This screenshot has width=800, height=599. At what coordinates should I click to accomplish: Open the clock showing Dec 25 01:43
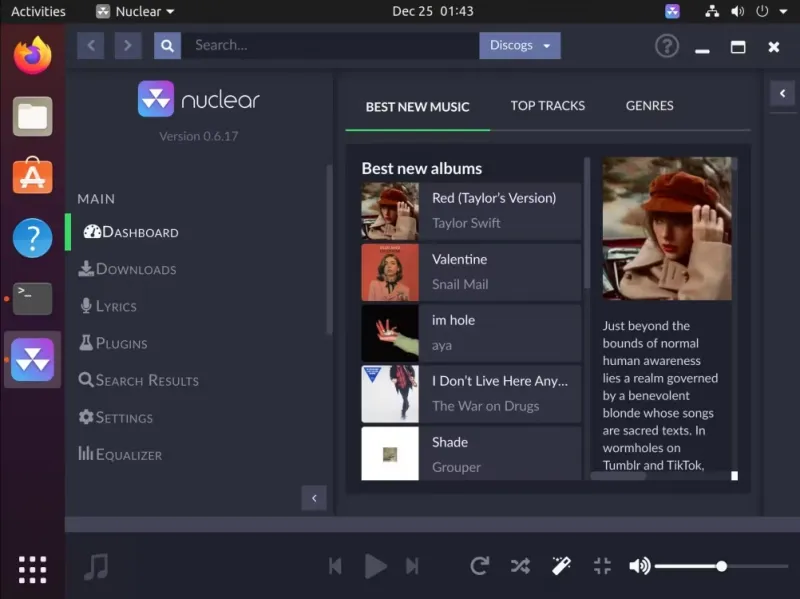433,11
